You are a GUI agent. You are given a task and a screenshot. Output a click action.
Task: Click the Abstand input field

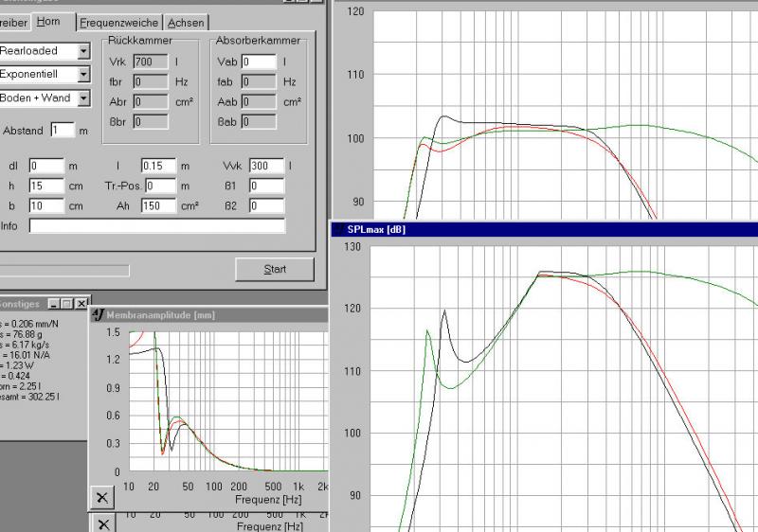63,130
